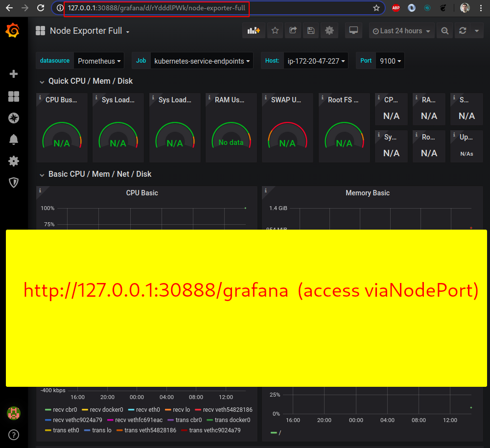
Task: Open the CPU Basic panel title menu
Action: [x=142, y=193]
